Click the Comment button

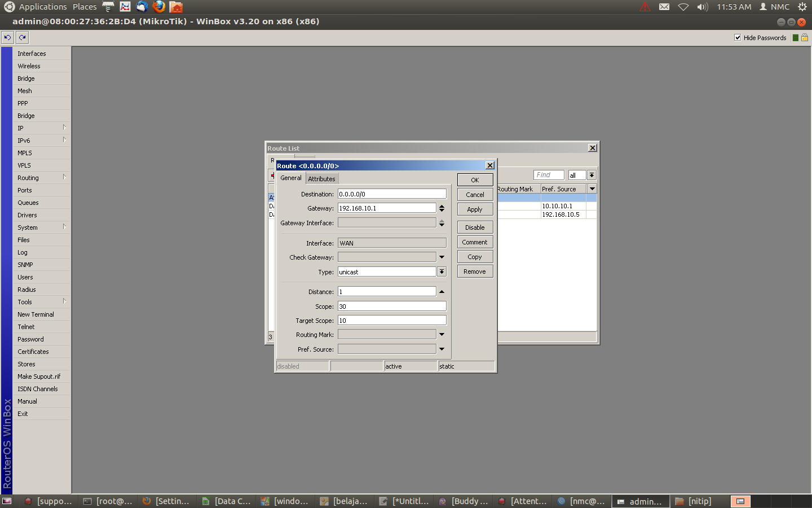click(x=475, y=242)
